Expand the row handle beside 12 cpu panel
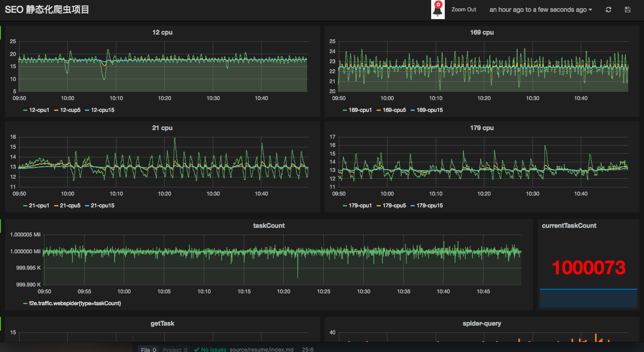Image resolution: width=644 pixels, height=352 pixels. (x=1, y=32)
